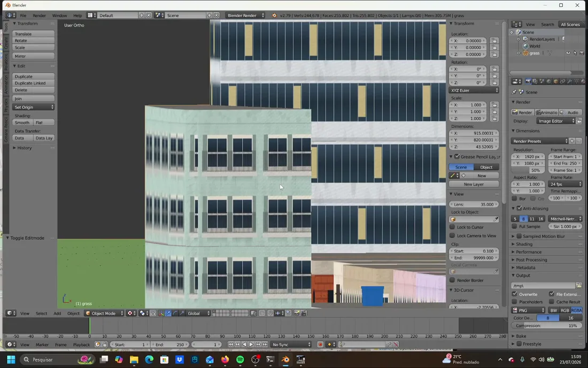Open the File menu

tap(23, 16)
